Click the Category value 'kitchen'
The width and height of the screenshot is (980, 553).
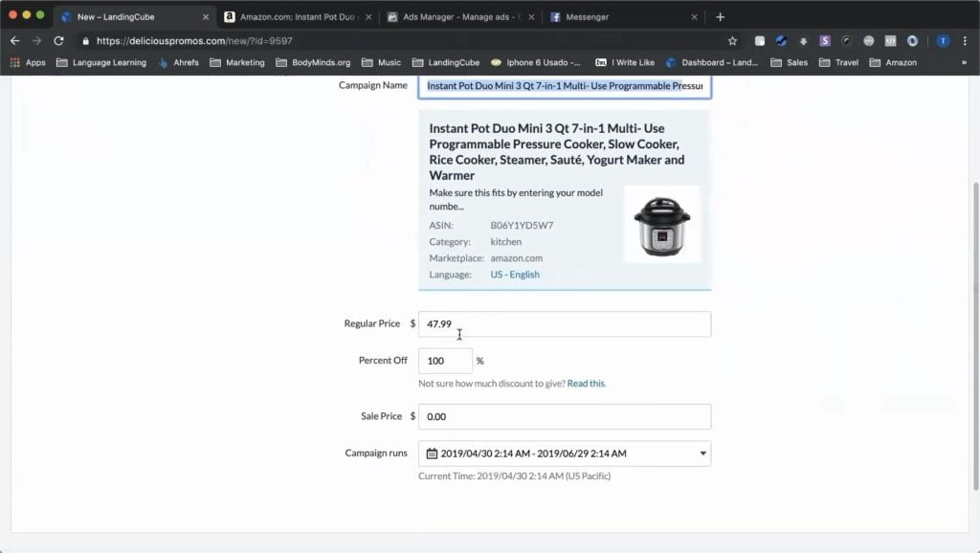click(505, 242)
